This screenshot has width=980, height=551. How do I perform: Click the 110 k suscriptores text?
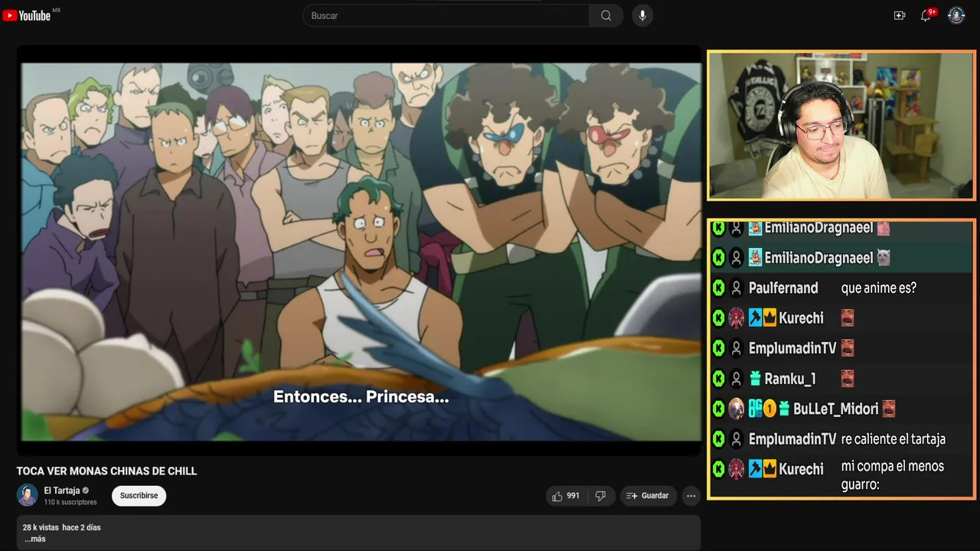pyautogui.click(x=70, y=502)
